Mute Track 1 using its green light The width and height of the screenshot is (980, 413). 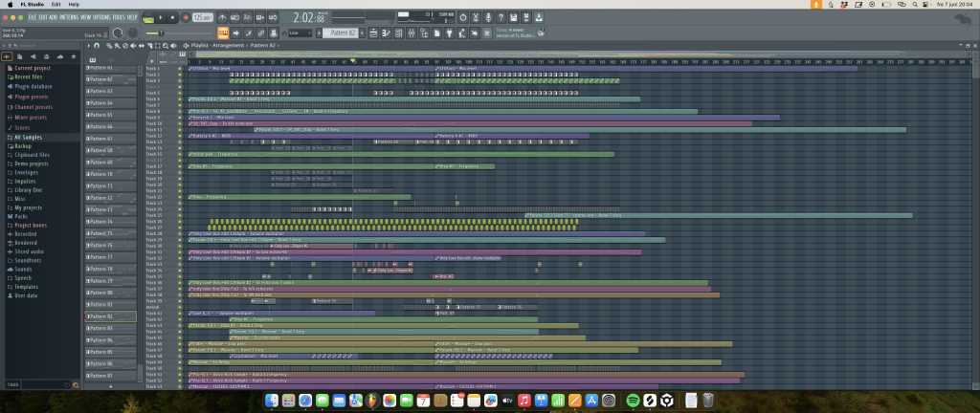180,69
